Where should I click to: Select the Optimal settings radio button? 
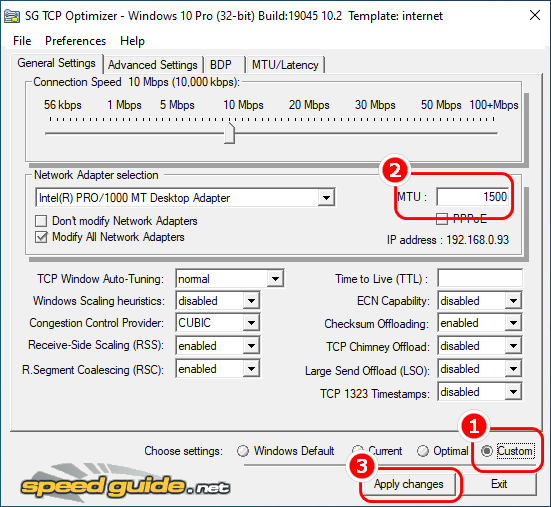point(423,451)
